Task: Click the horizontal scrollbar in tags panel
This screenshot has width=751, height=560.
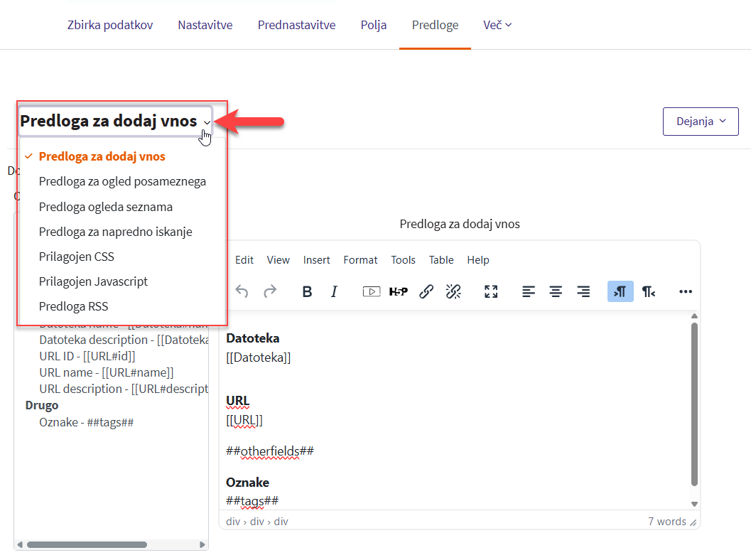Action: coord(87,545)
